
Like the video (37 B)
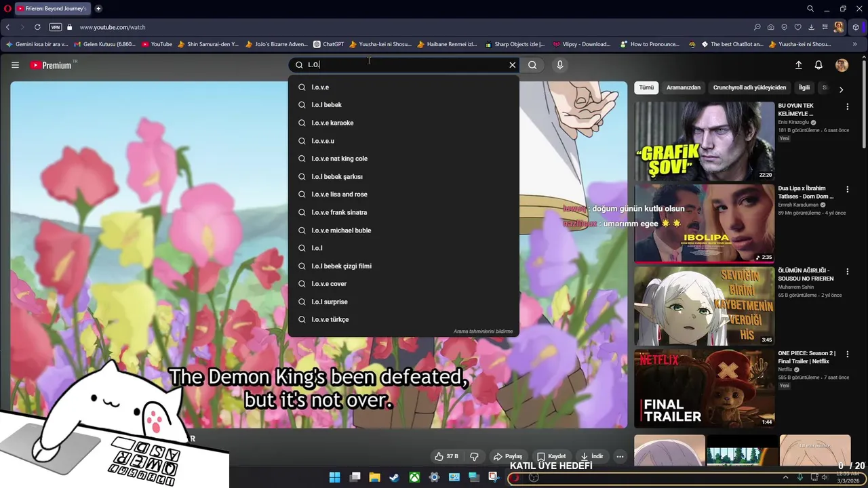point(446,456)
